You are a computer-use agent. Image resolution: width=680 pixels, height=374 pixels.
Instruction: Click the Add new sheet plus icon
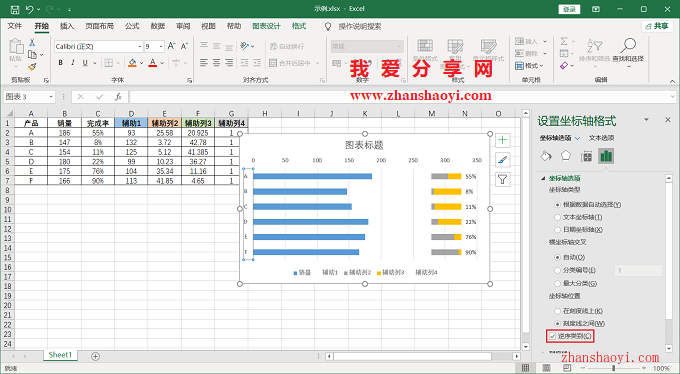[x=95, y=356]
